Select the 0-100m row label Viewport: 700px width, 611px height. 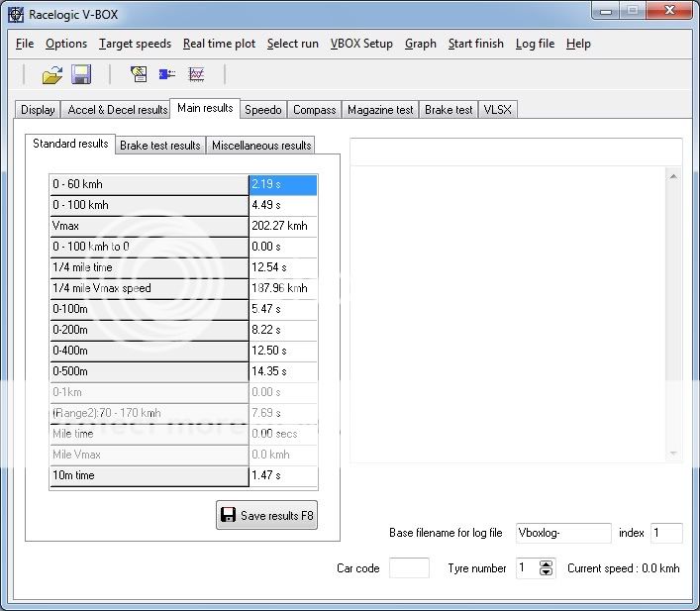click(x=149, y=309)
